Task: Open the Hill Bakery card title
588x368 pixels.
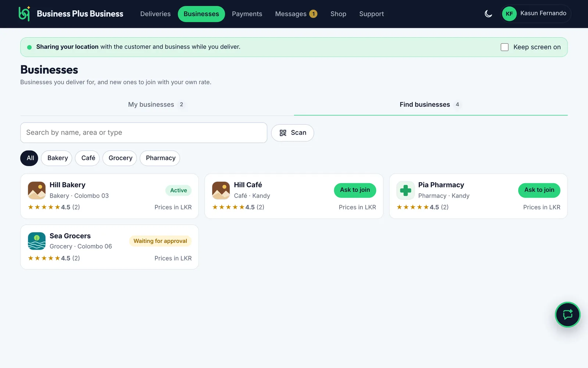Action: click(68, 185)
